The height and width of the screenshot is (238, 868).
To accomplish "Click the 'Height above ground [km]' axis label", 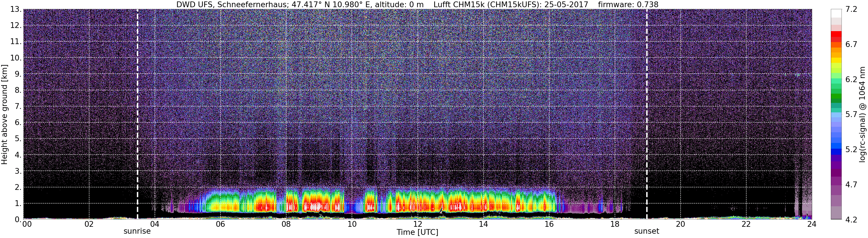I will pos(4,114).
